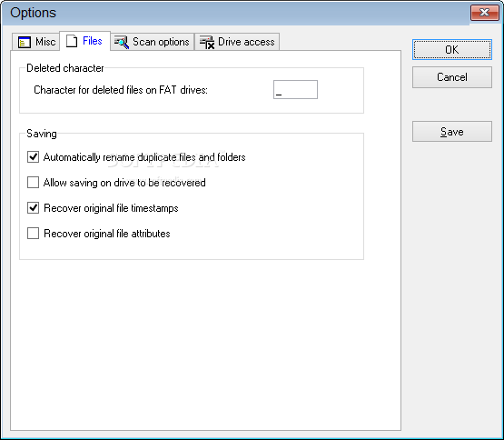Viewport: 504px width, 440px height.
Task: Click the Scan options magnifier icon
Action: coord(122,42)
